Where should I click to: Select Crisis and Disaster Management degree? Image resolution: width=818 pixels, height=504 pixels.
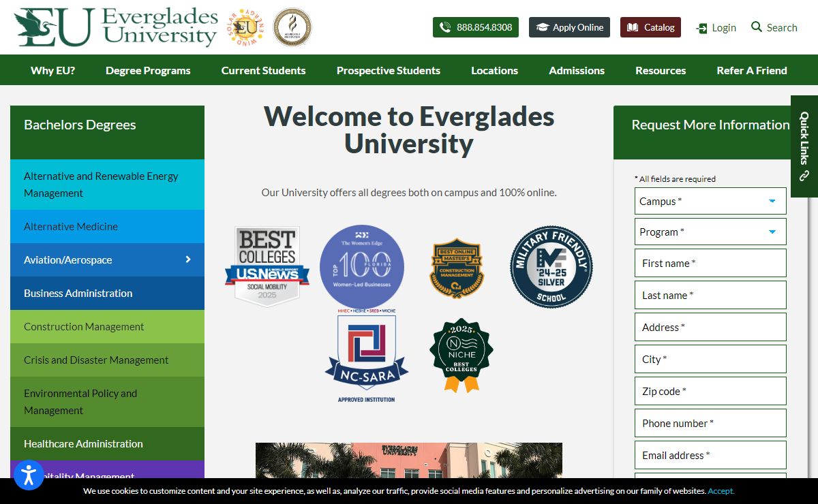(x=107, y=360)
